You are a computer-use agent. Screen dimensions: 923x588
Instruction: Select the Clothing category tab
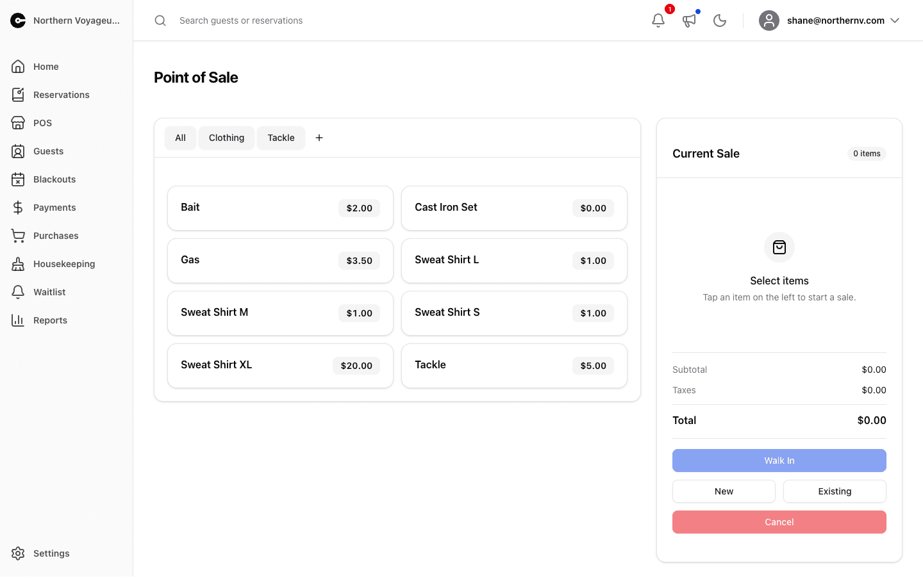[226, 138]
